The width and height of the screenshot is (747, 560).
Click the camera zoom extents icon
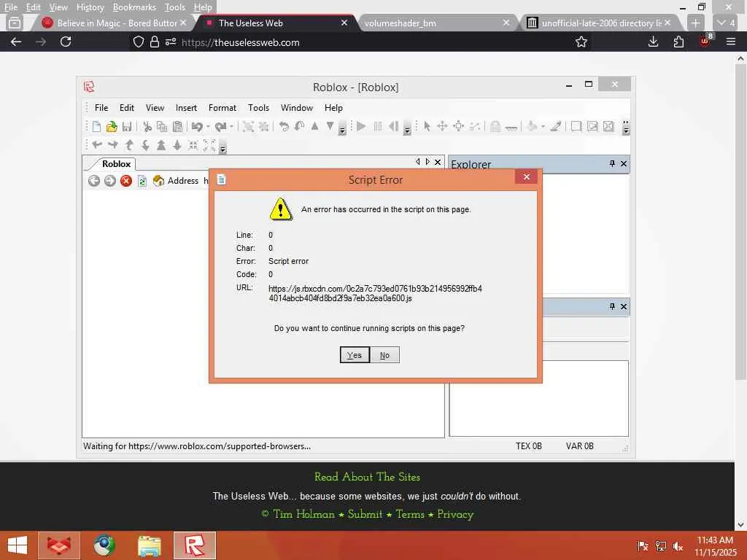coord(209,145)
